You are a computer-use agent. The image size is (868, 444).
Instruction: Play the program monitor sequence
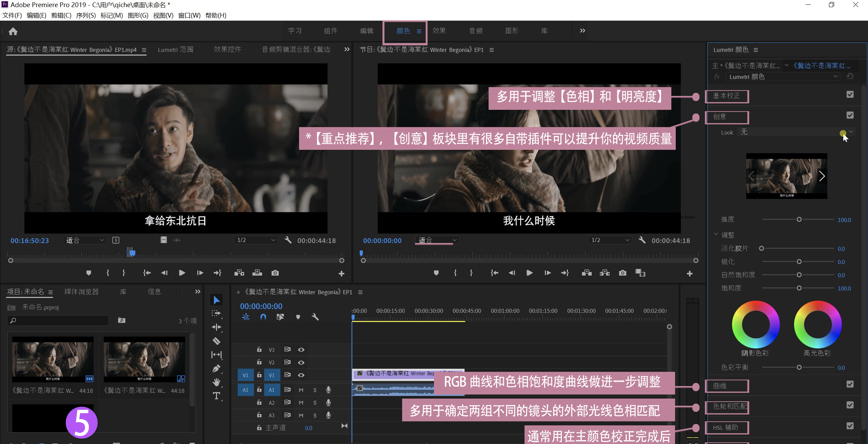tap(529, 273)
